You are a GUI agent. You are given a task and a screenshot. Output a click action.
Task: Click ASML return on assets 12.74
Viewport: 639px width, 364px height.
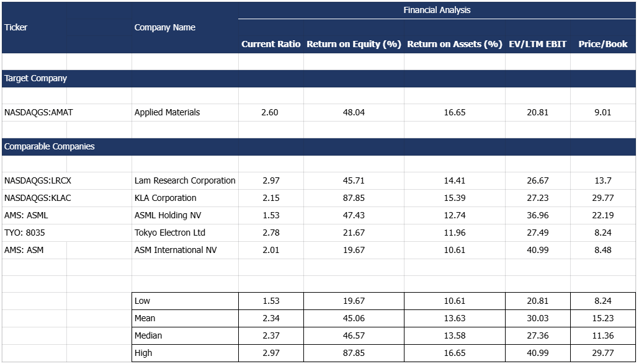coord(454,215)
